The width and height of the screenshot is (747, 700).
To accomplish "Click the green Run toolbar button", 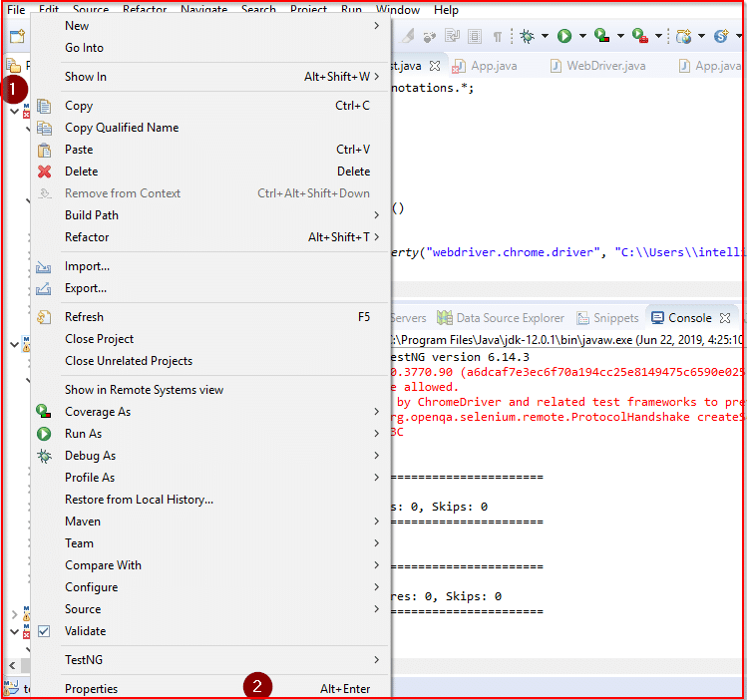I will [x=564, y=36].
